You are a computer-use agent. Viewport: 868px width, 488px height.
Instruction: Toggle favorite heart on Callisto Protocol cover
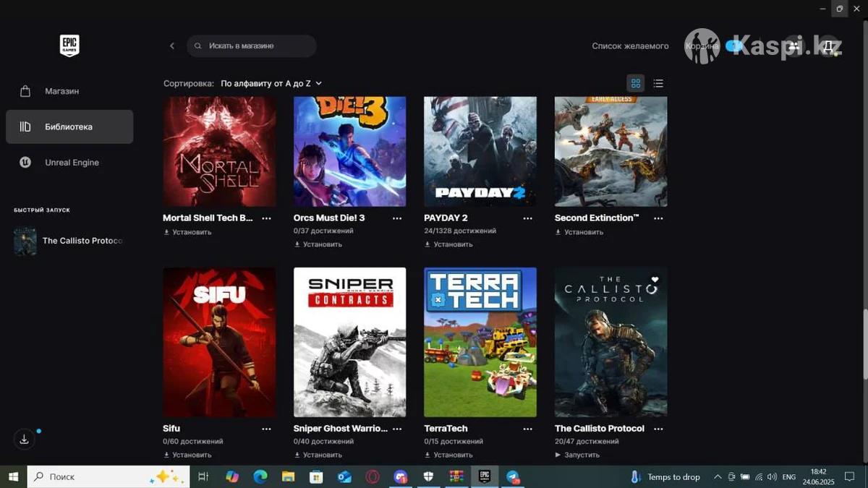point(655,280)
